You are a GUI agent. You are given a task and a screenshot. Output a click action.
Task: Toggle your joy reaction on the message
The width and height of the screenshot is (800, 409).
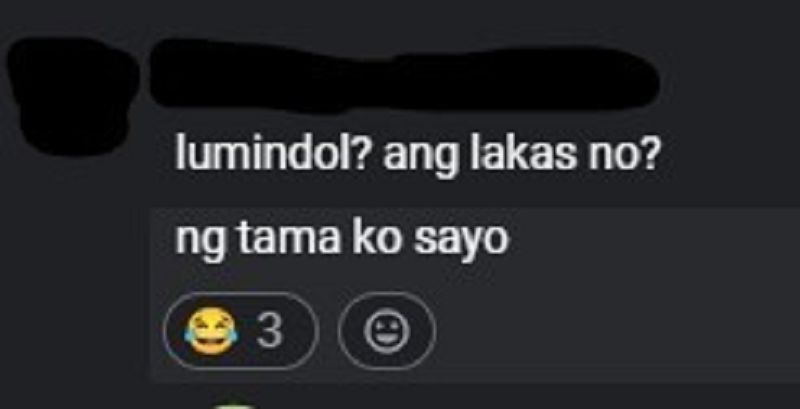click(x=241, y=331)
